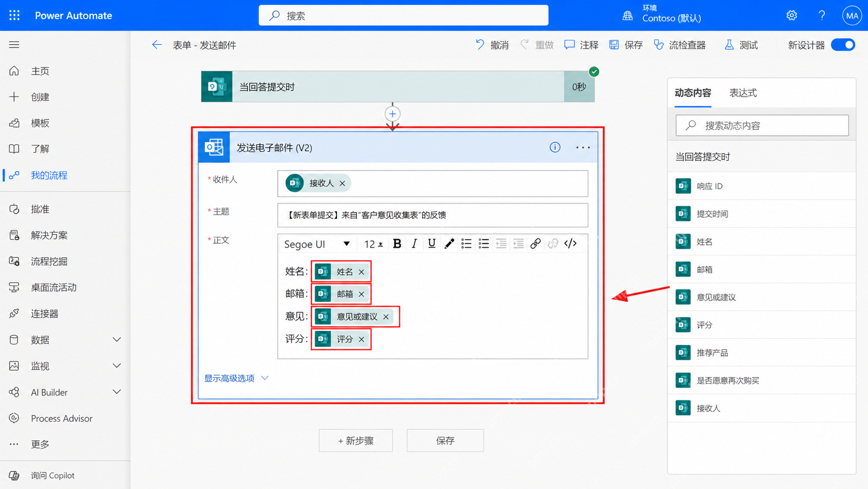The height and width of the screenshot is (489, 868).
Task: Click the increase indent icon
Action: pyautogui.click(x=518, y=244)
